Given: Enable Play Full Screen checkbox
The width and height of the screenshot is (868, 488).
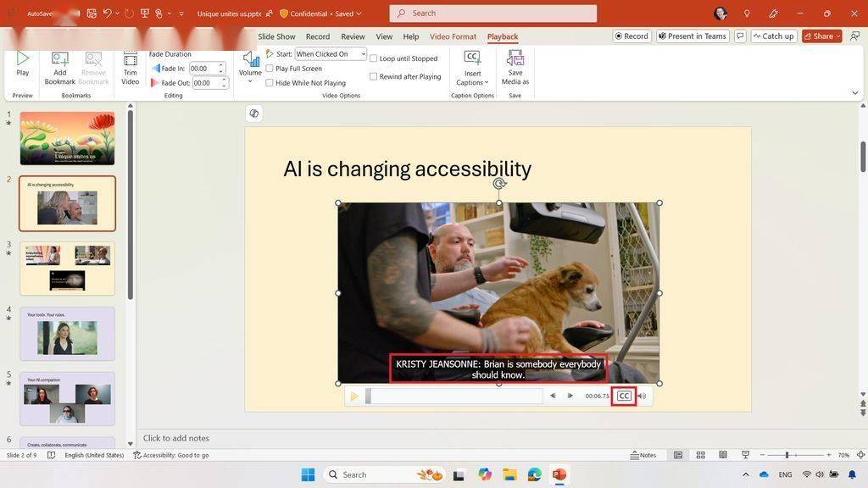Looking at the screenshot, I should [x=270, y=68].
